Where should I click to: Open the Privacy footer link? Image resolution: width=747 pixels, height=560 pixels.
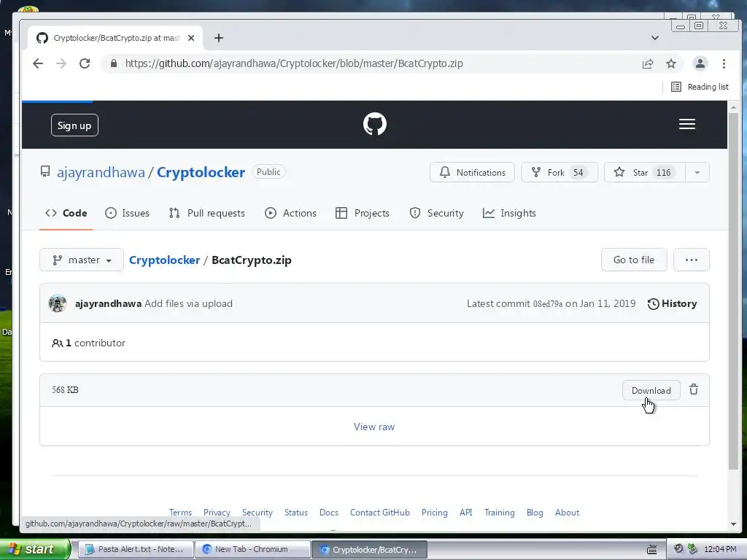coord(217,513)
